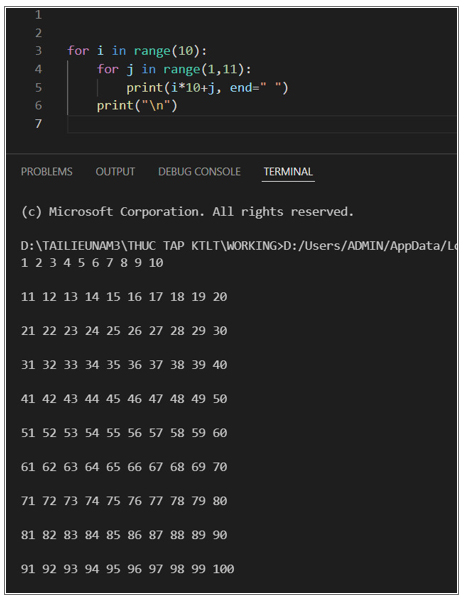Click the first output row ending with 10

click(92, 263)
